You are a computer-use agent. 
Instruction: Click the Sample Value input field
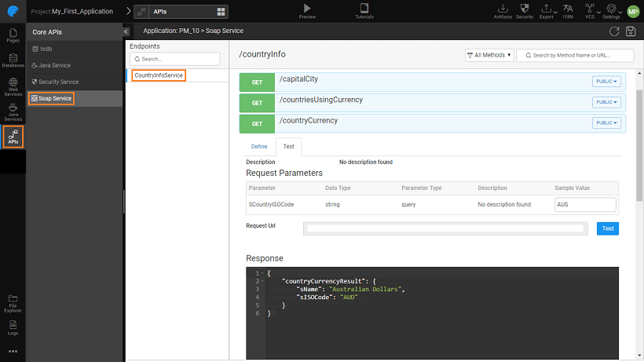pyautogui.click(x=584, y=204)
